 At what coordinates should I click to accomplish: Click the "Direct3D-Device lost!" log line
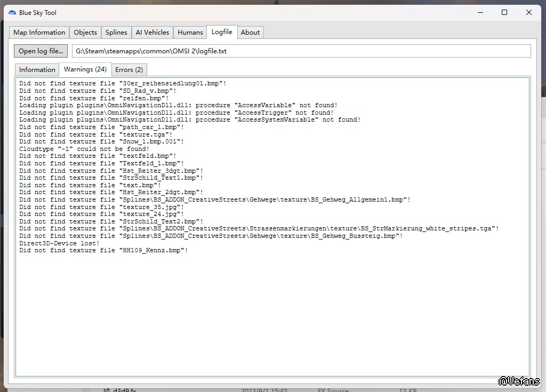click(x=60, y=243)
